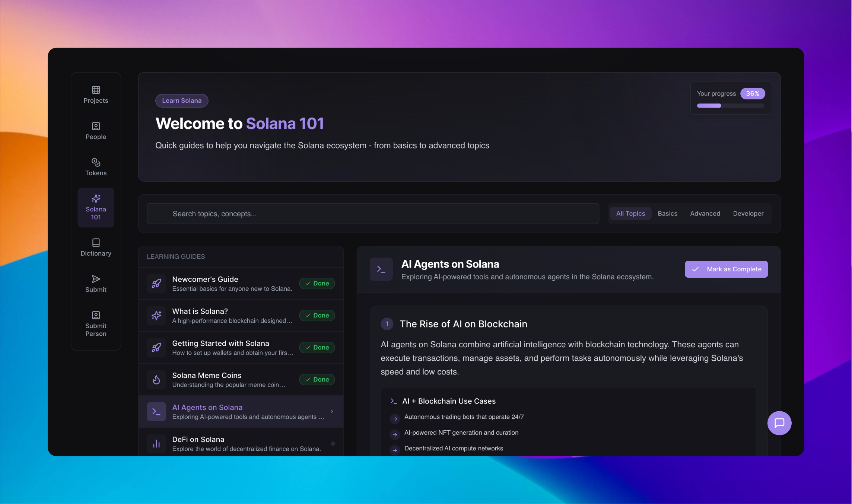Click text AI-powered NFT generation and curation
The height and width of the screenshot is (504, 852).
coord(461,433)
